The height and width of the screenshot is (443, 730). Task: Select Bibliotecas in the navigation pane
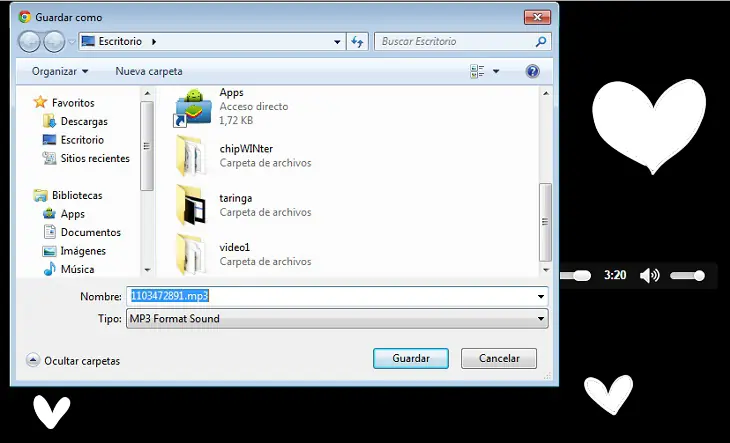[77, 195]
